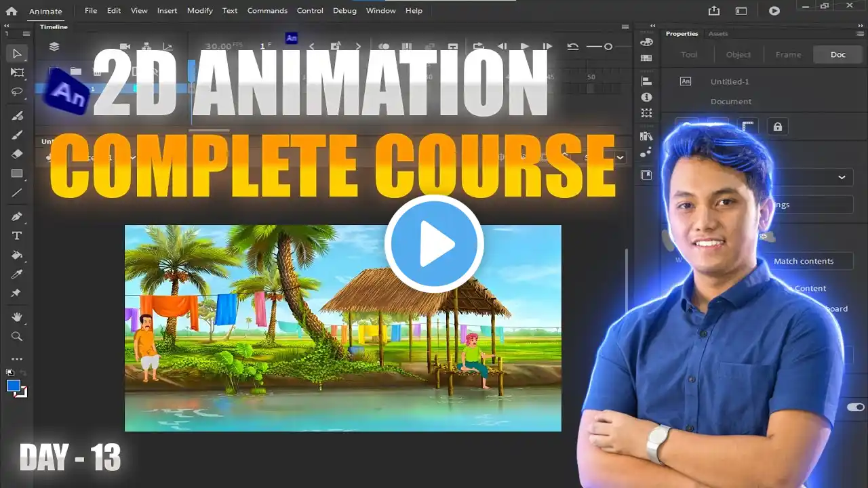Play the timeline animation

[524, 47]
